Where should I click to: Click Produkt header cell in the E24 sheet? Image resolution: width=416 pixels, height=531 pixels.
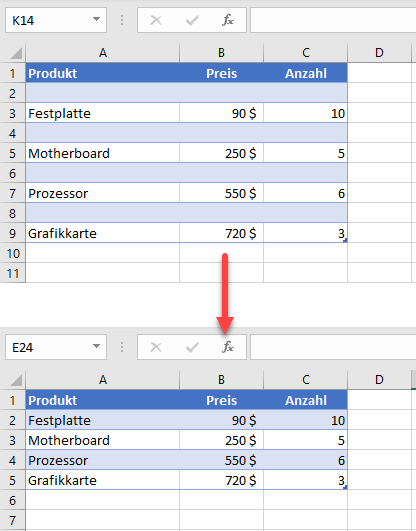click(103, 400)
